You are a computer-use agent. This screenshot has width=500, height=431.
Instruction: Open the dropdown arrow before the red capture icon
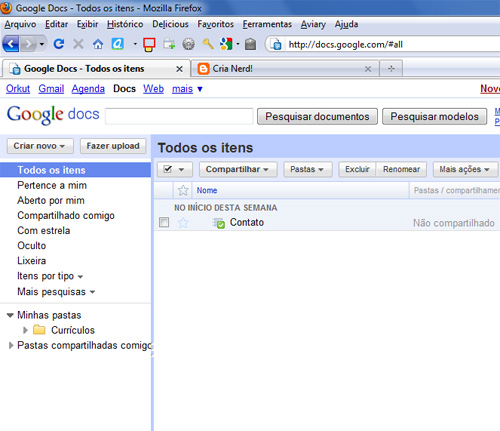(x=135, y=44)
